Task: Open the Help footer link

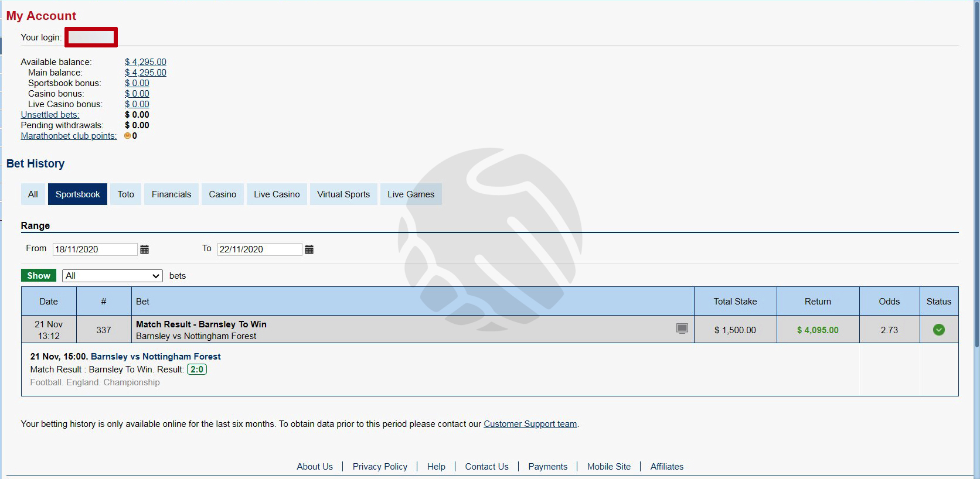Action: pyautogui.click(x=436, y=467)
